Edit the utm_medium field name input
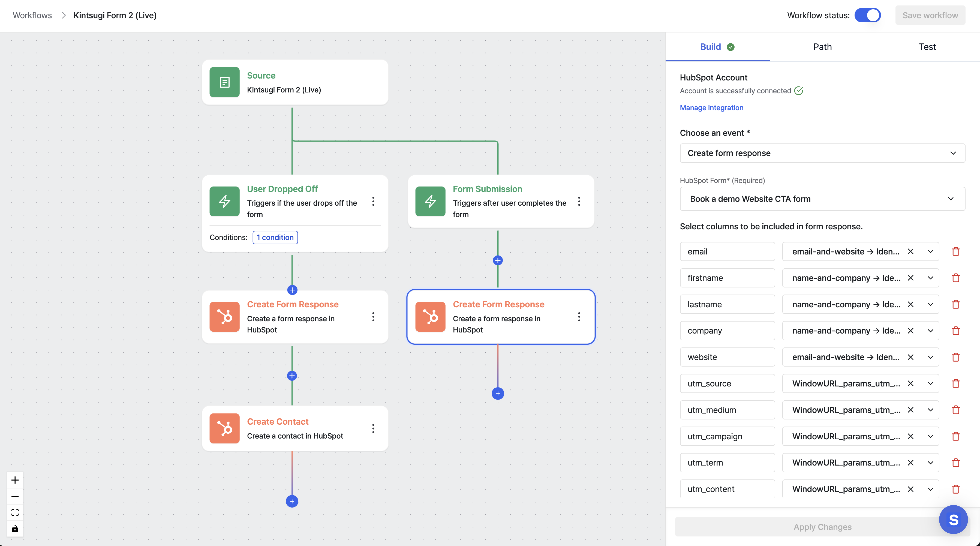Image resolution: width=980 pixels, height=546 pixels. coord(727,410)
